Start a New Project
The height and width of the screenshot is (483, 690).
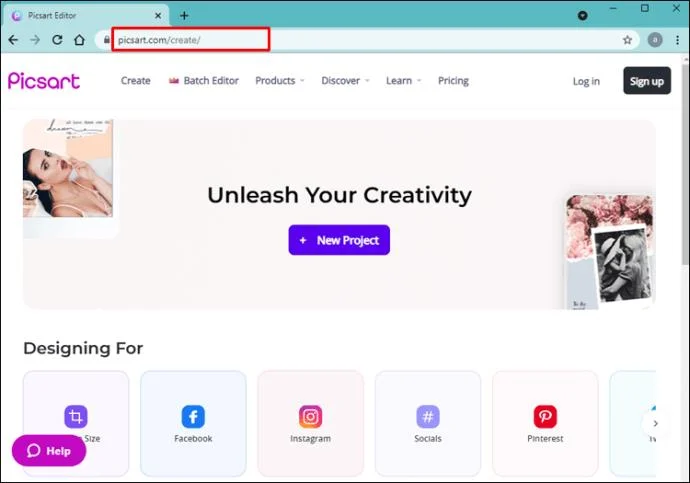pyautogui.click(x=339, y=240)
